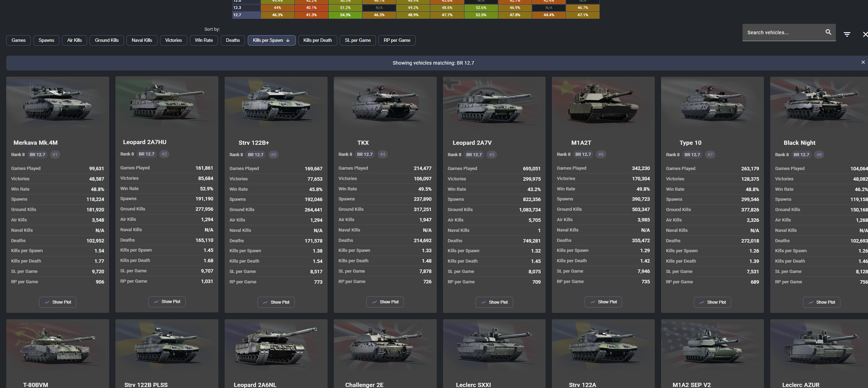Select the Victories sort option
This screenshot has height=388, width=868.
point(173,40)
